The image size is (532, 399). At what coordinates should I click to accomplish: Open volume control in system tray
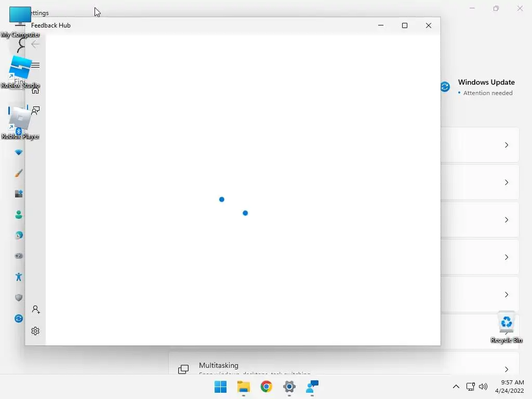(483, 387)
